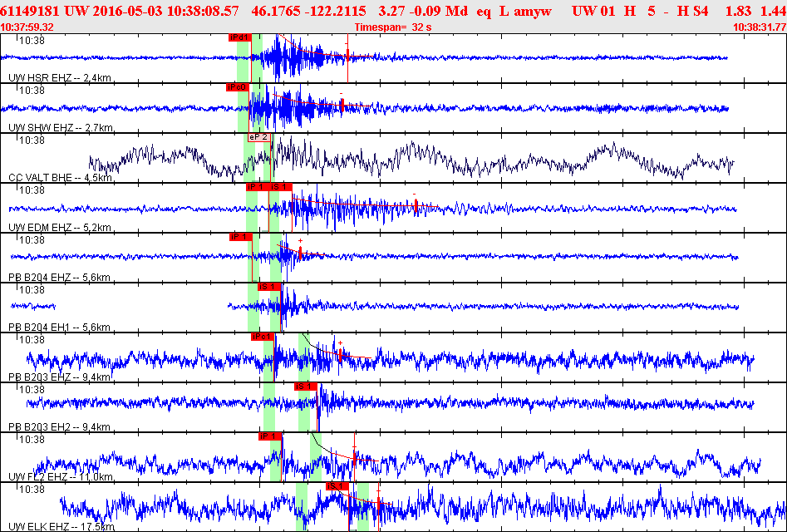This screenshot has width=787, height=532.
Task: Click the end time 10:38:31.77
Action: tap(760, 27)
